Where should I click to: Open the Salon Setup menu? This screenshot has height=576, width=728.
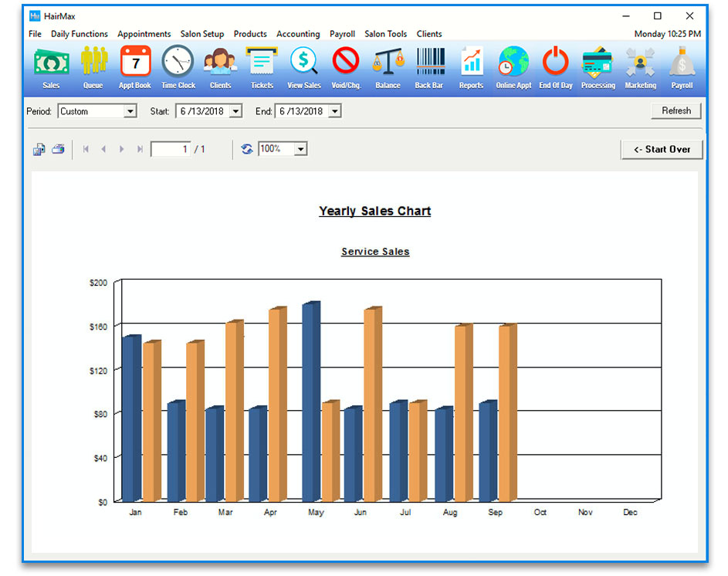tap(201, 34)
